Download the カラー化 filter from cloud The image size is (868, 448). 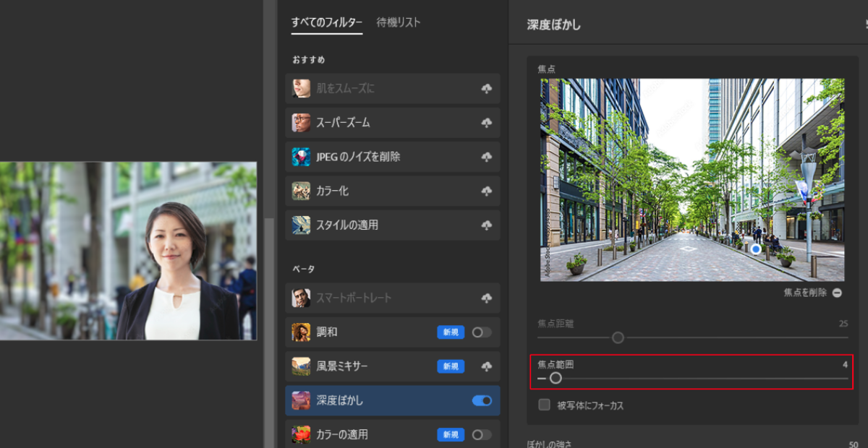point(486,191)
